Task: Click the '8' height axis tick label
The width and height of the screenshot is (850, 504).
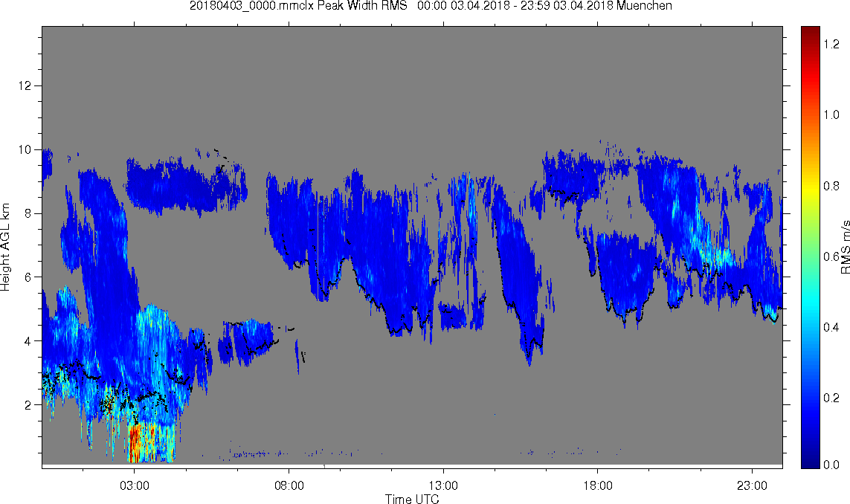Action: [28, 213]
